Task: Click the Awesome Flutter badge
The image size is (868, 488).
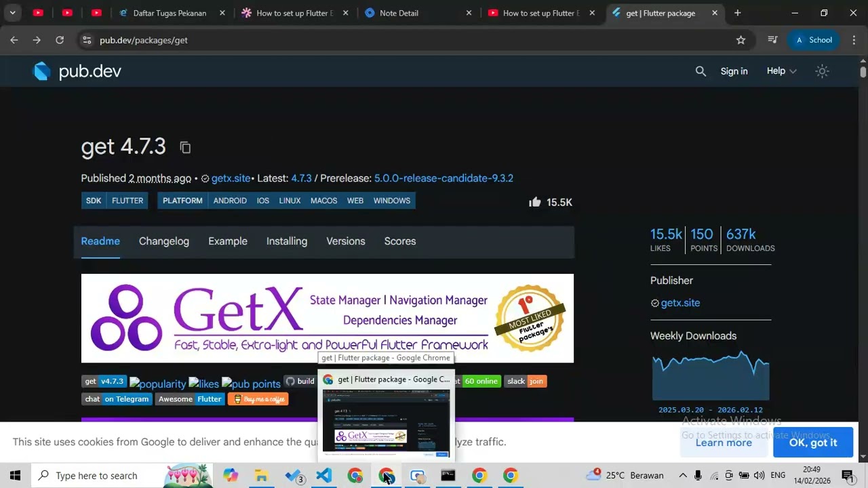Action: 190,399
